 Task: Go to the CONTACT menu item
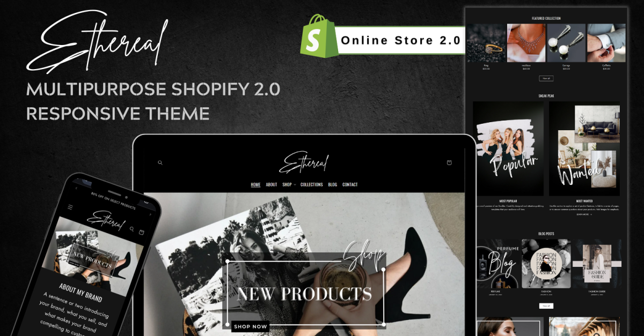click(350, 184)
